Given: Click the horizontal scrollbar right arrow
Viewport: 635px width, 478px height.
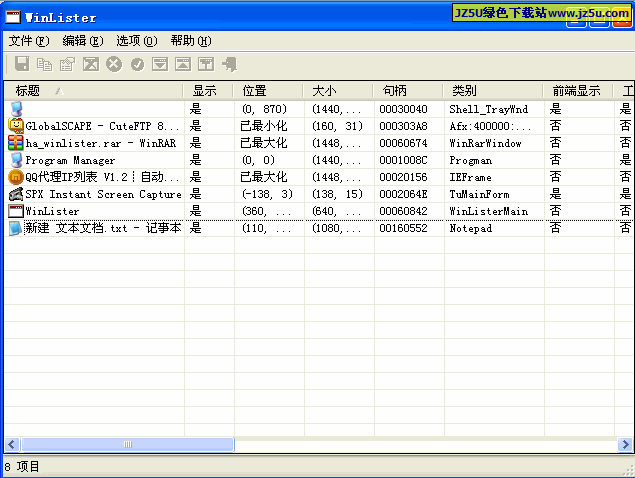Looking at the screenshot, I should tap(625, 444).
